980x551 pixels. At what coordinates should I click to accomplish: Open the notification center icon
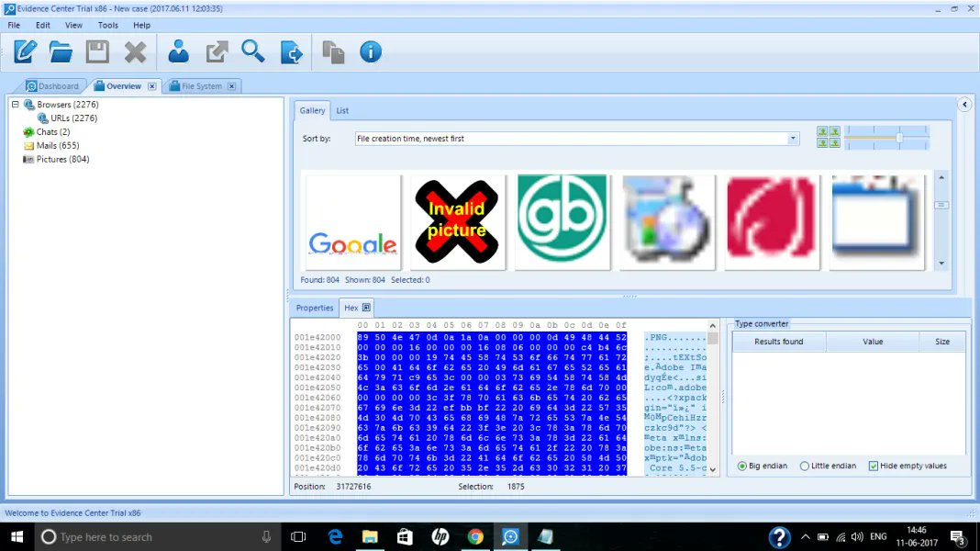tap(958, 536)
